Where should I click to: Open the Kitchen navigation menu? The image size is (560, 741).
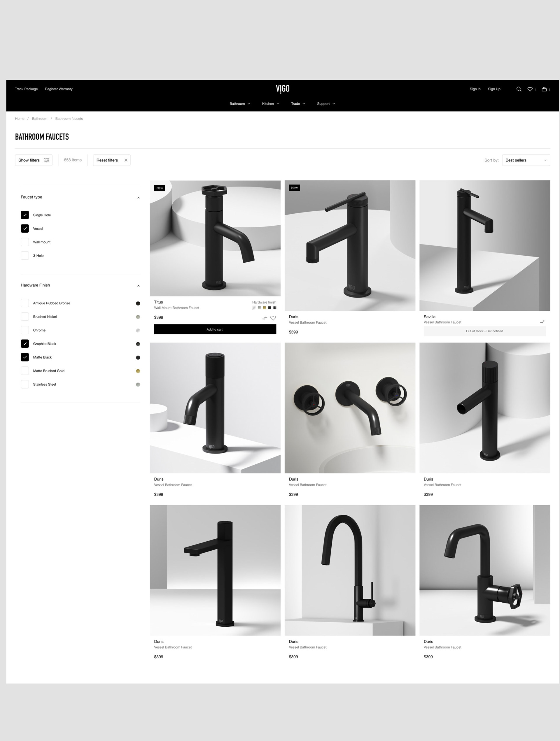[270, 103]
